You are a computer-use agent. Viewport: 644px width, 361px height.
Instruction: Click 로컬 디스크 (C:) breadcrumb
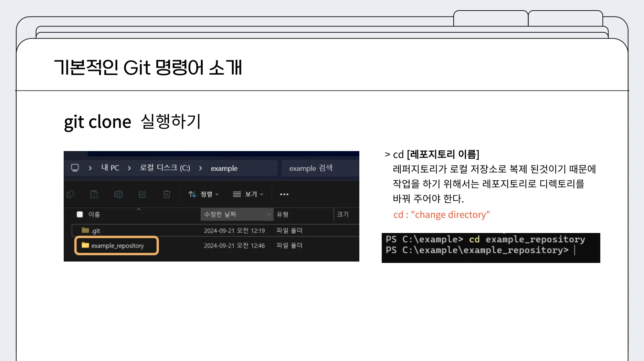tap(165, 168)
